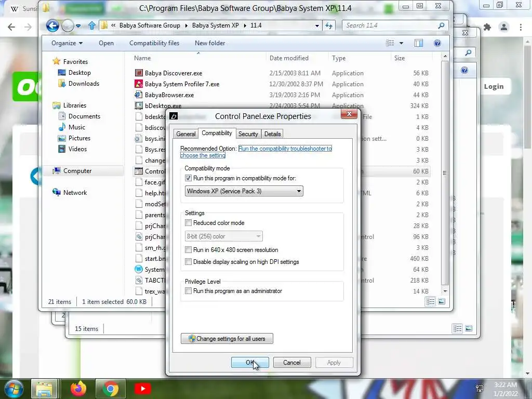Viewport: 532px width, 399px height.
Task: Click Open in the Explorer toolbar
Action: click(106, 43)
